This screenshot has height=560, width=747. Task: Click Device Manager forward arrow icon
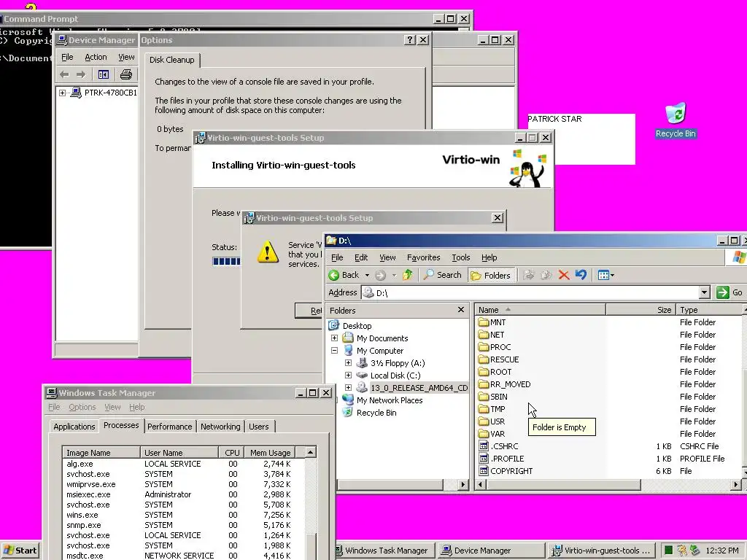(81, 74)
